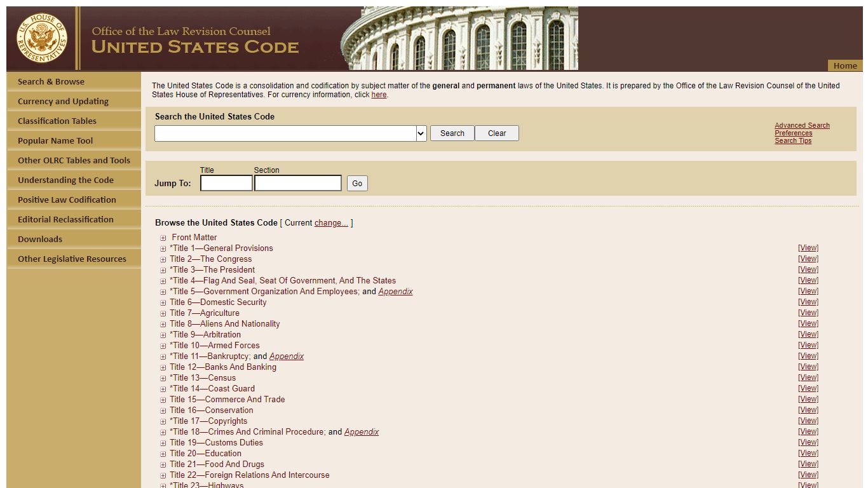
Task: Click the Search button
Action: (452, 133)
